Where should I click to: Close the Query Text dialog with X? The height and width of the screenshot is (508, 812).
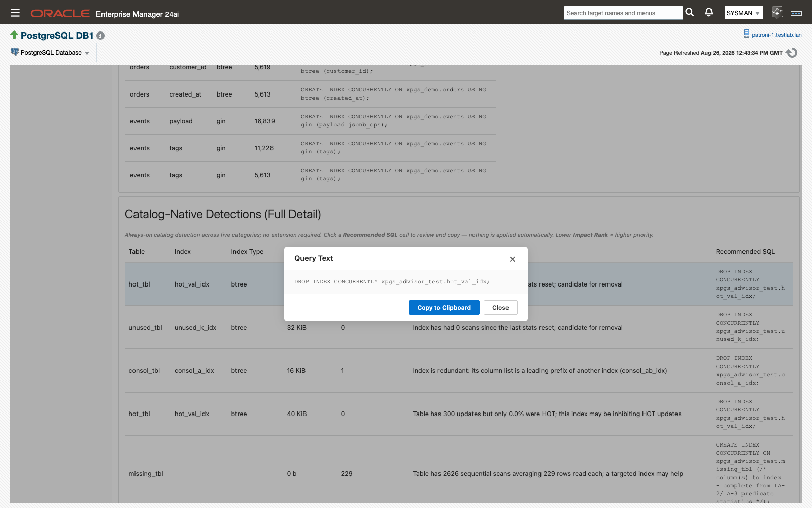tap(513, 259)
